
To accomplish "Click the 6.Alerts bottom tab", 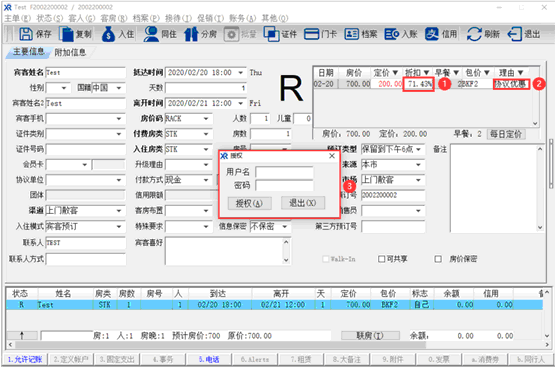I will click(255, 360).
